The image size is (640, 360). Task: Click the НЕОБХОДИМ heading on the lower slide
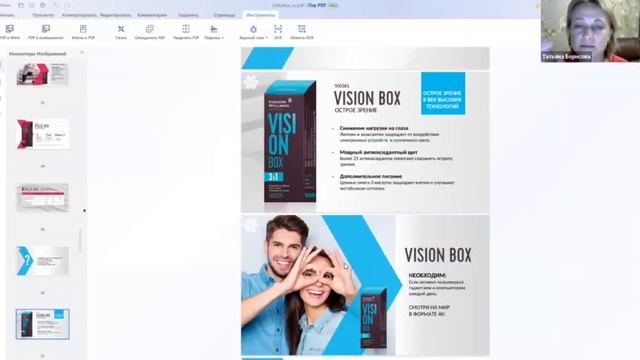[x=427, y=276]
